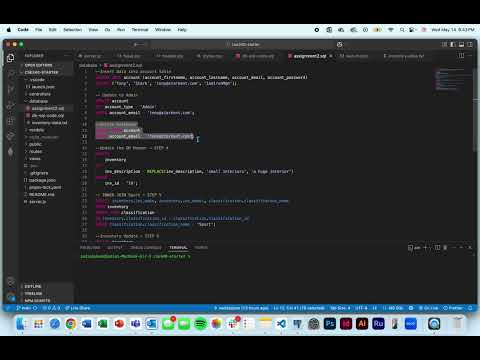
Task: Open Trash in the dock
Action: 458,323
